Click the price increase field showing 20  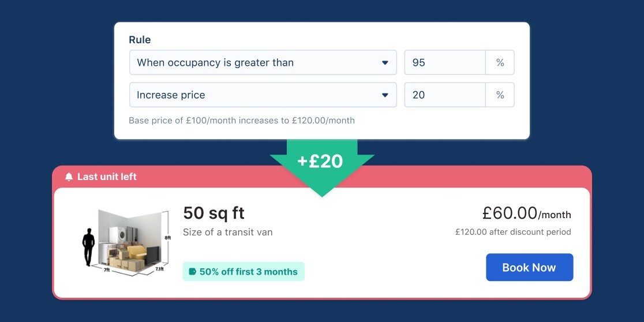coord(445,95)
